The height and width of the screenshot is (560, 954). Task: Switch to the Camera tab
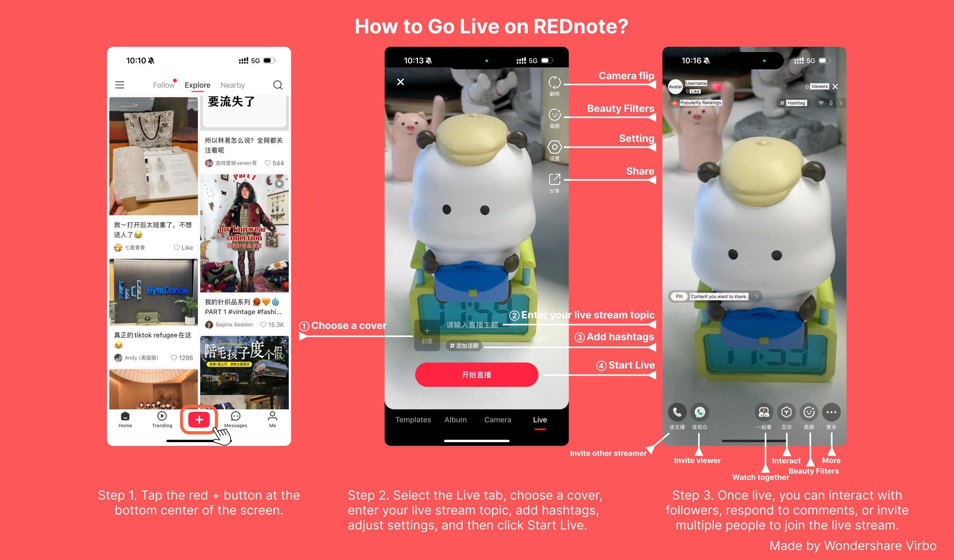tap(498, 419)
